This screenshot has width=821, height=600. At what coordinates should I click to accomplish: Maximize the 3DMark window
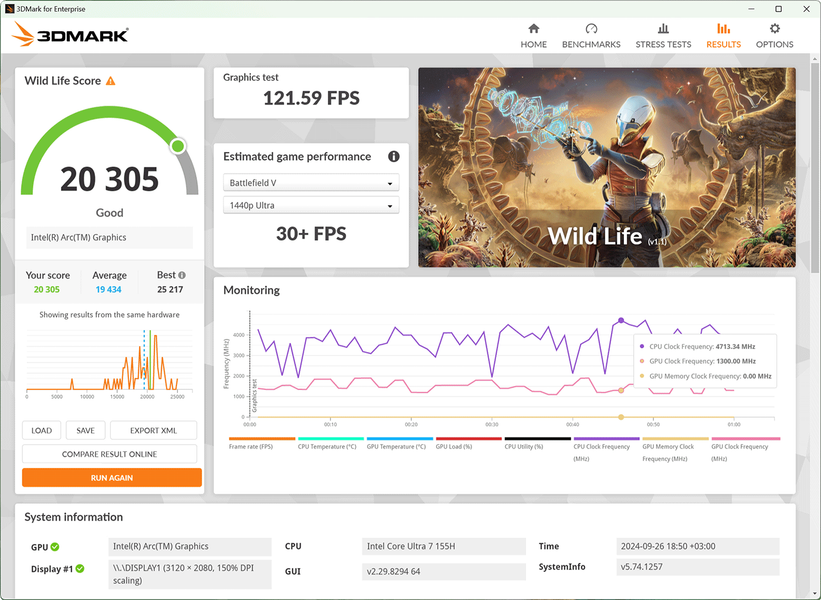pos(779,9)
